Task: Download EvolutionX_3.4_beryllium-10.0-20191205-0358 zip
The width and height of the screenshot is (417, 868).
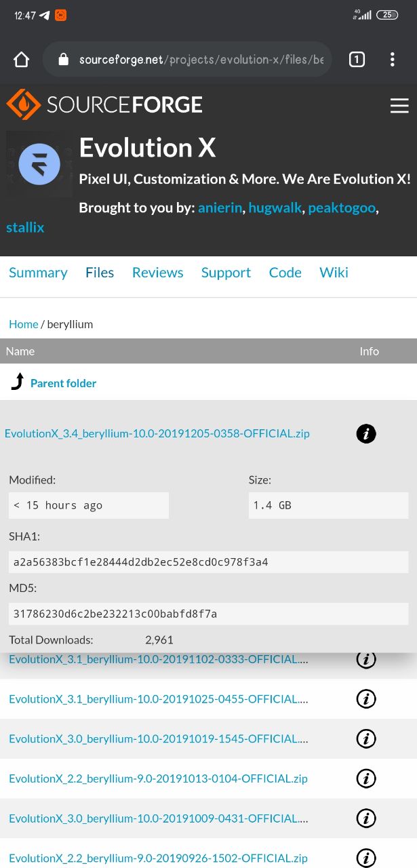Action: (x=157, y=433)
